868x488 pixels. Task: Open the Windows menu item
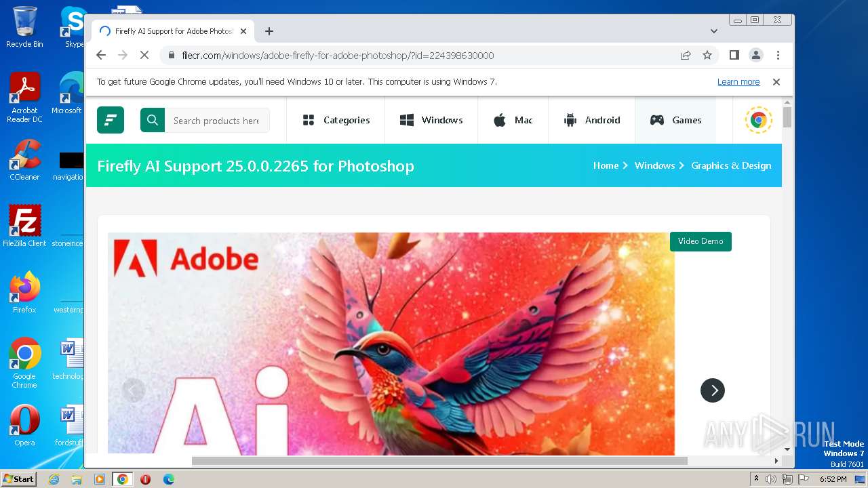pos(431,120)
